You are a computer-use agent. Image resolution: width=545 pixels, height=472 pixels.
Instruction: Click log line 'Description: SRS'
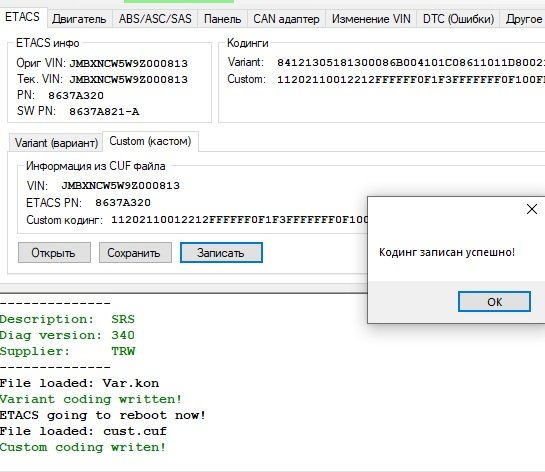(x=67, y=319)
